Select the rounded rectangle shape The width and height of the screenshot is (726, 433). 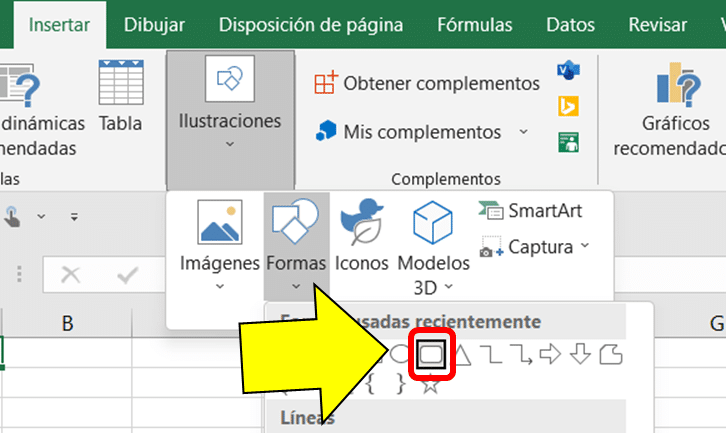click(x=432, y=353)
